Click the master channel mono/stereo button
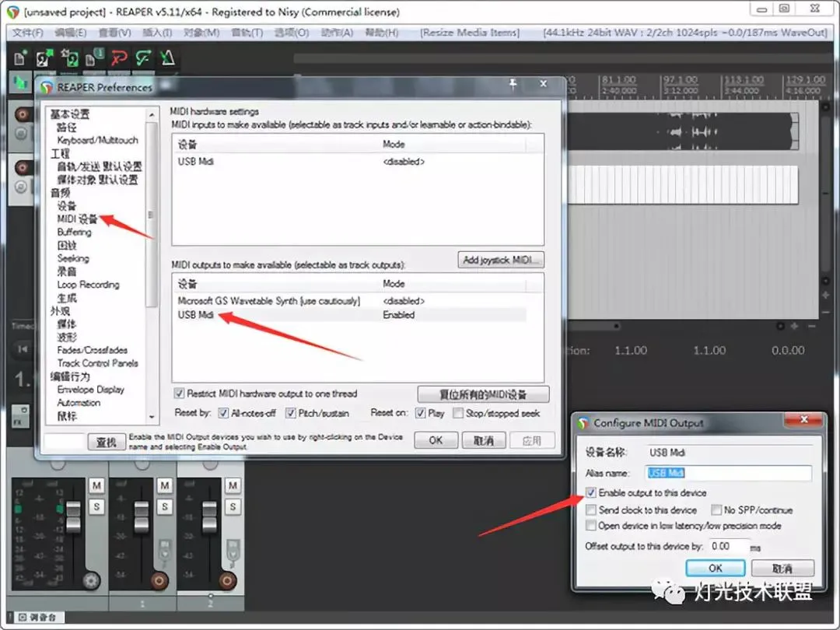The image size is (840, 630). (x=91, y=580)
